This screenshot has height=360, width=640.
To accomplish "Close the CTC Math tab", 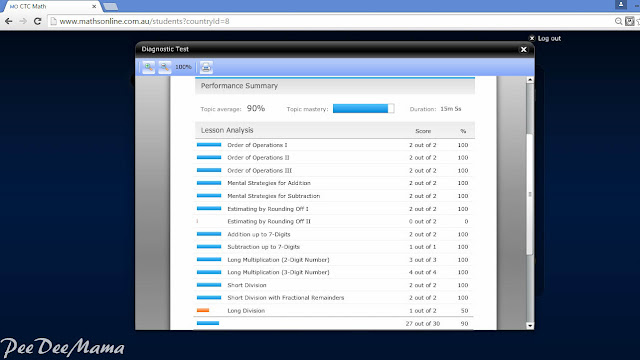I will (x=94, y=7).
